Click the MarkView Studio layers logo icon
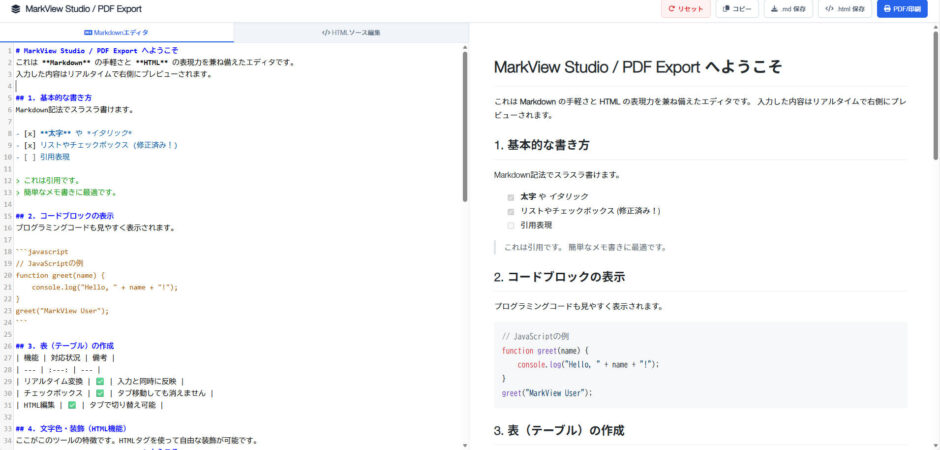This screenshot has height=450, width=940. click(15, 9)
